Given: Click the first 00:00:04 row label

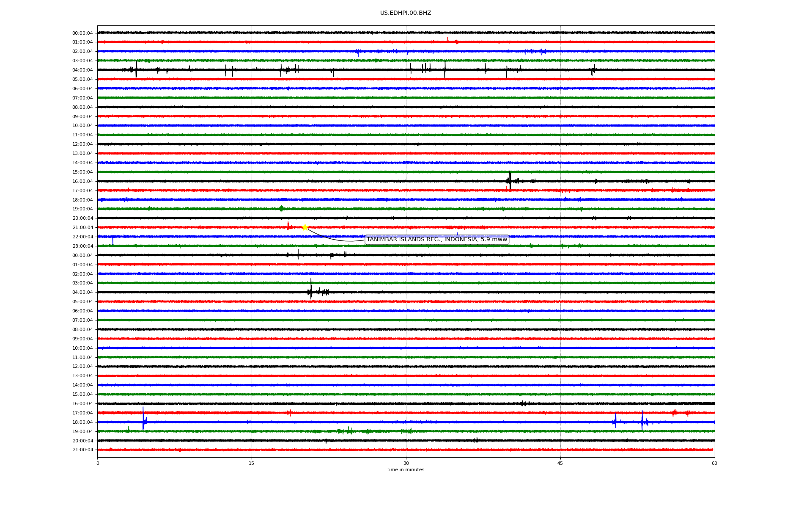Looking at the screenshot, I should coord(82,33).
